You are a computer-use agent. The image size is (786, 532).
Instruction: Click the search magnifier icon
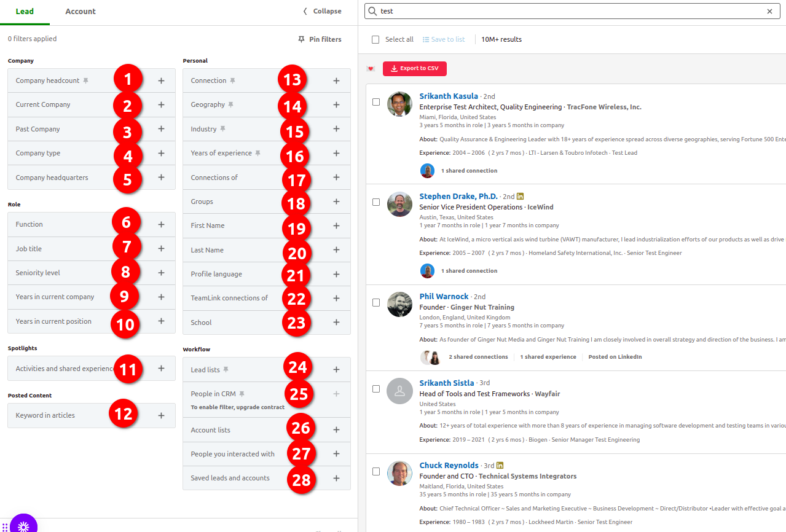372,11
